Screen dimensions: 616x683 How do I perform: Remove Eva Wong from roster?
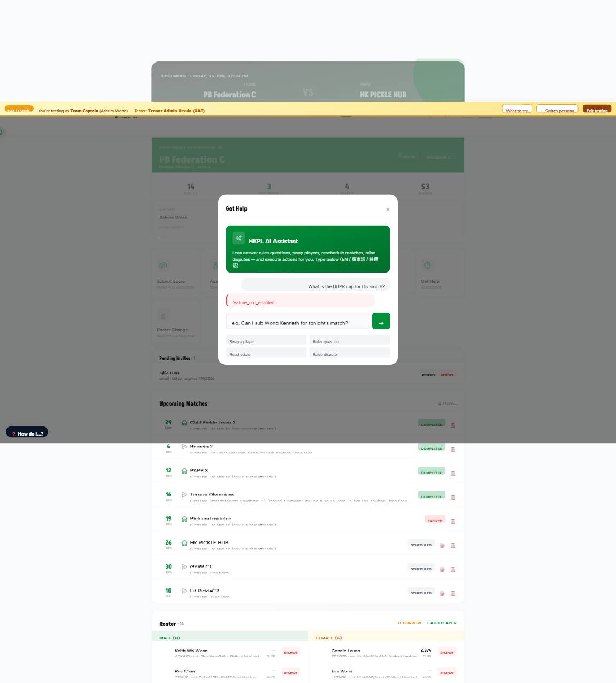pyautogui.click(x=447, y=673)
